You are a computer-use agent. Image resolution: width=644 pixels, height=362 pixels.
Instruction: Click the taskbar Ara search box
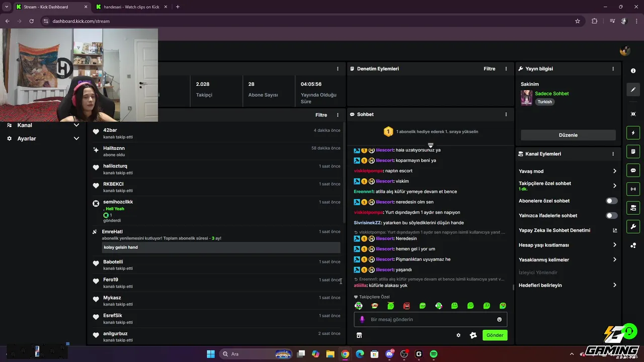coord(257,354)
